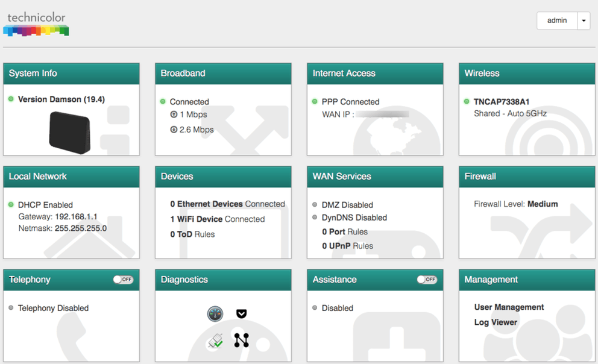Click the shield icon in the Diagnostics card
The width and height of the screenshot is (598, 364).
(x=241, y=313)
